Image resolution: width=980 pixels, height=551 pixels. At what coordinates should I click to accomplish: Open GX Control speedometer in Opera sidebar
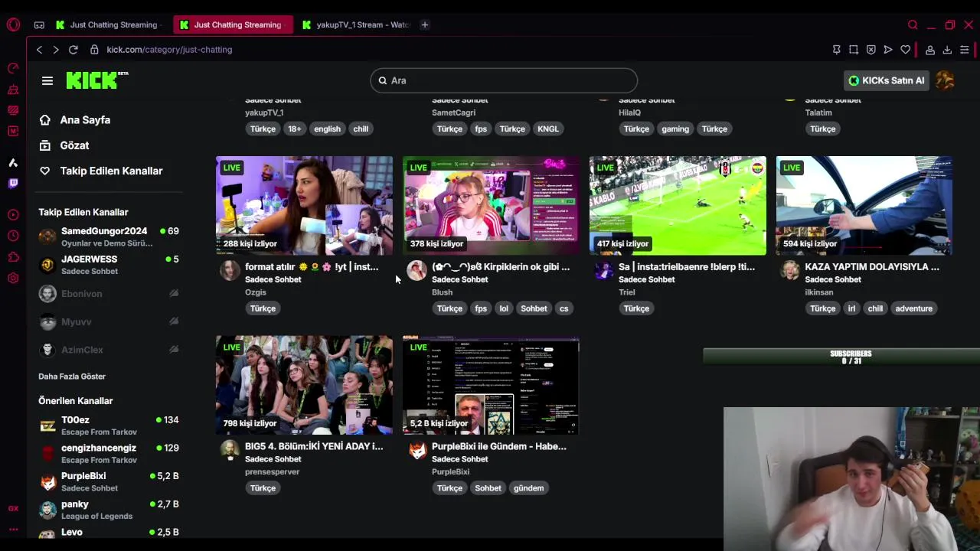pos(13,68)
